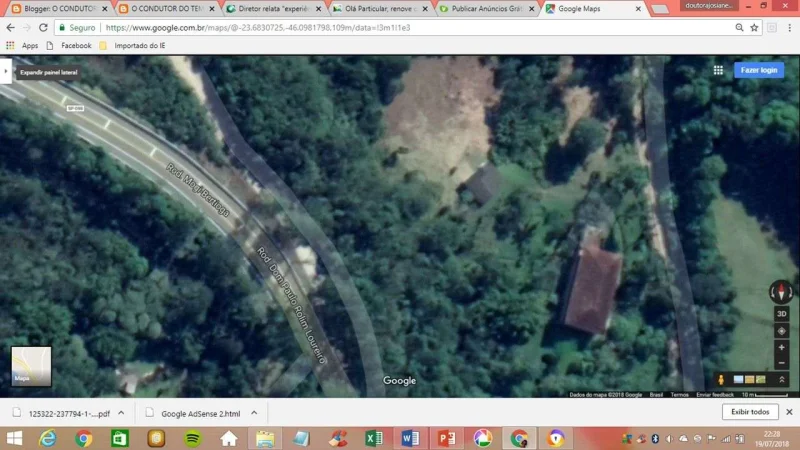Switch to the Olá Particular tab
Screen dimensions: 800x450
click(381, 9)
